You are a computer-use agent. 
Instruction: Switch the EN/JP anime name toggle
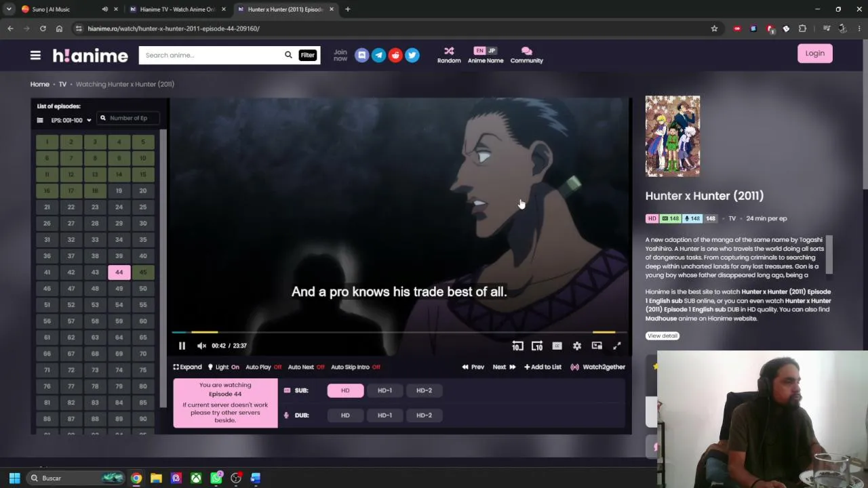coord(486,51)
